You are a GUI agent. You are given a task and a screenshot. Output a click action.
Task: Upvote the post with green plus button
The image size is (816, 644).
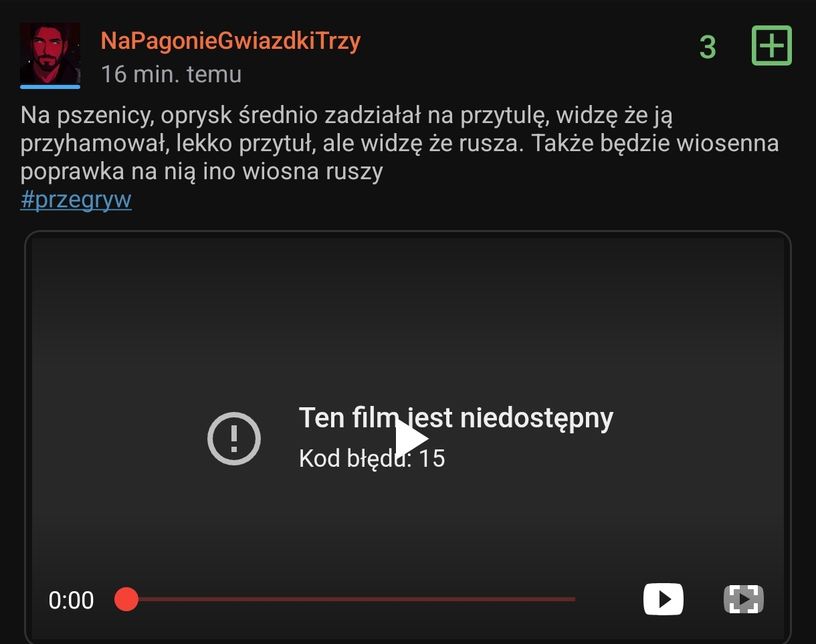point(772,45)
